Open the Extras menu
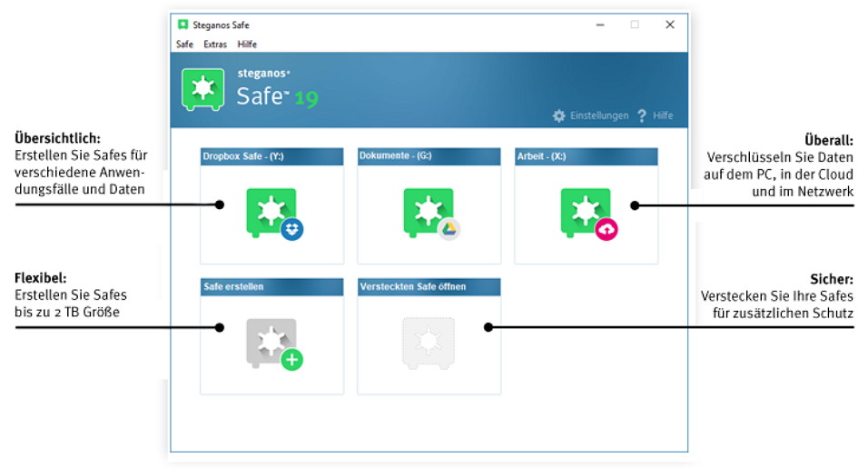The height and width of the screenshot is (469, 868). [x=215, y=45]
